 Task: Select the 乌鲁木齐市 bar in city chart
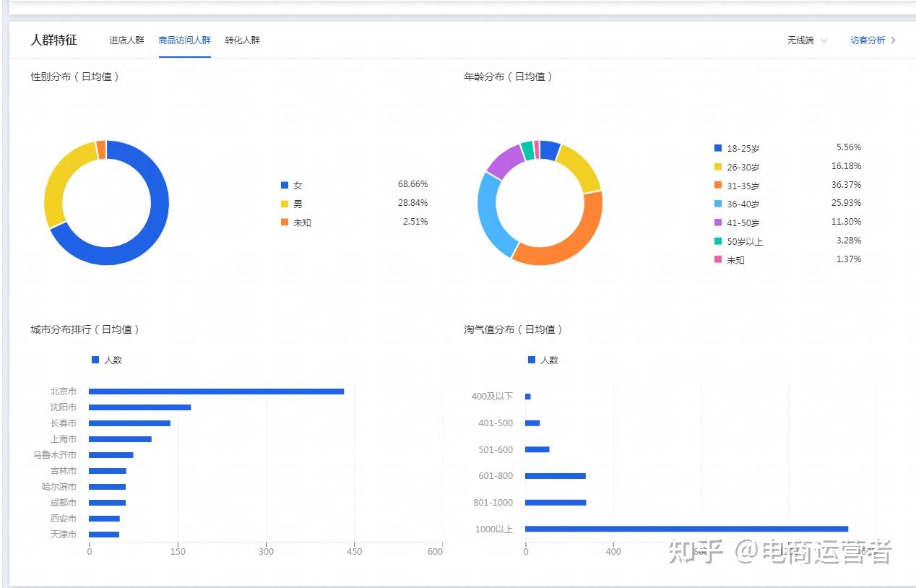click(x=111, y=455)
